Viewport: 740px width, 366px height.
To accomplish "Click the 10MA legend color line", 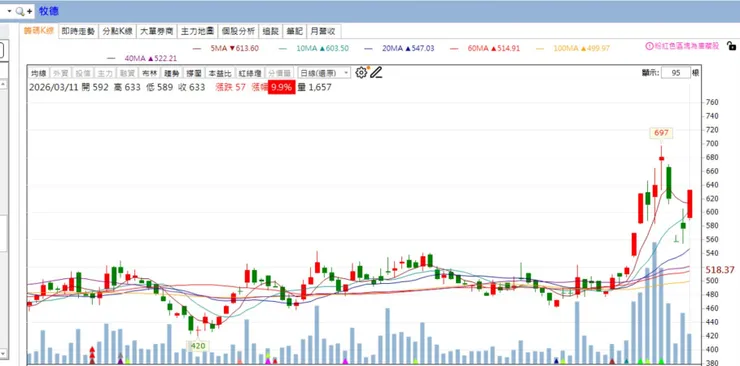I will coord(283,49).
